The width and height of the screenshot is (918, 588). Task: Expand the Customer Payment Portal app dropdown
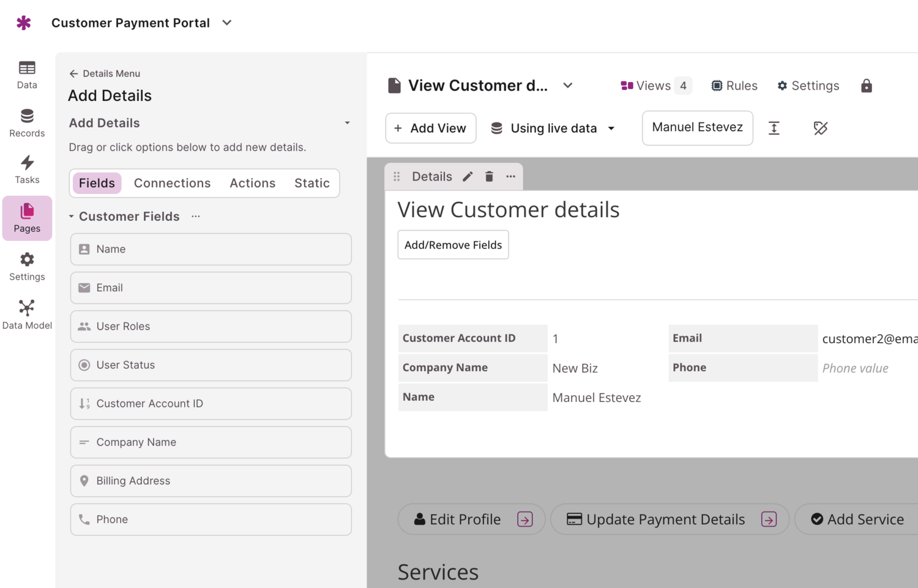coord(227,23)
